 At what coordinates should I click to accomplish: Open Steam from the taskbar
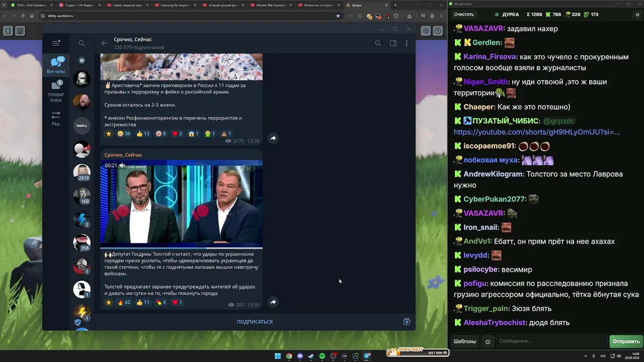point(311,356)
